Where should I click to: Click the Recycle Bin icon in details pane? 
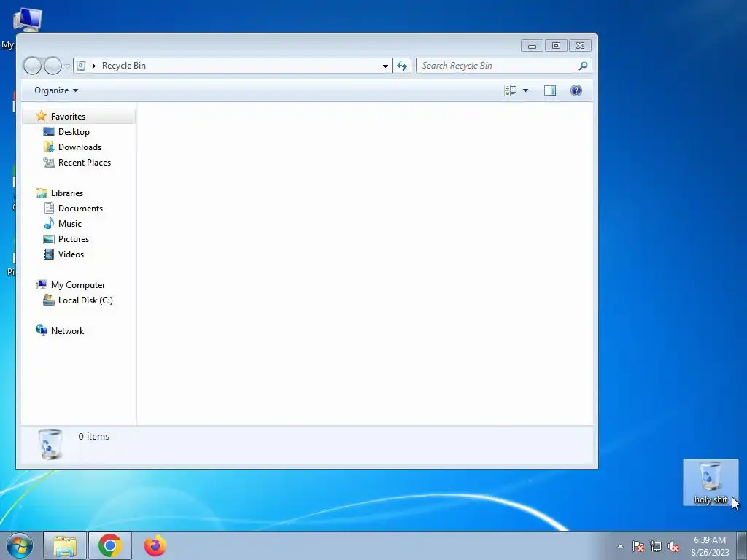[50, 444]
